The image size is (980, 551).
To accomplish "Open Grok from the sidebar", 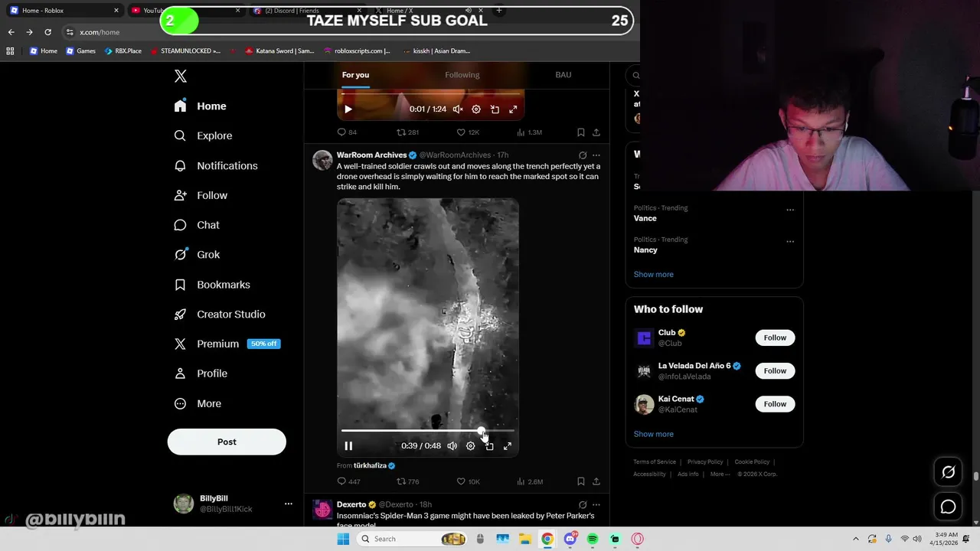I will pyautogui.click(x=197, y=255).
